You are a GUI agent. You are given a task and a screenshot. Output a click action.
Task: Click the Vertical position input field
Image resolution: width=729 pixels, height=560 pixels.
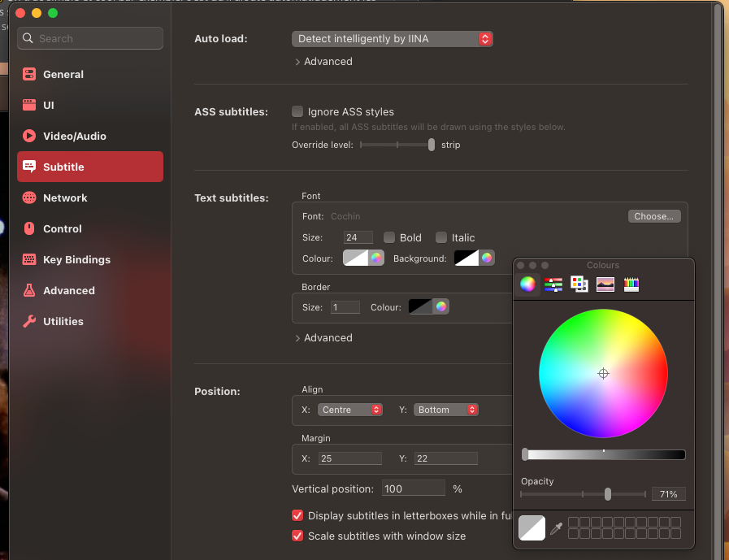[x=414, y=488]
